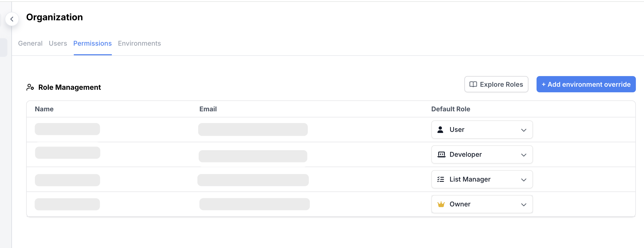This screenshot has height=248, width=644.
Task: Switch to the General tab
Action: 30,43
